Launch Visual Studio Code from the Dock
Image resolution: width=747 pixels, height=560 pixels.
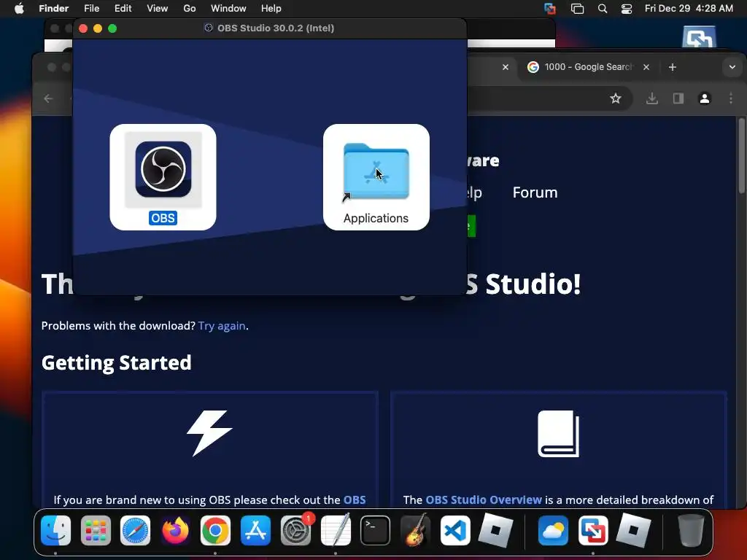point(455,530)
